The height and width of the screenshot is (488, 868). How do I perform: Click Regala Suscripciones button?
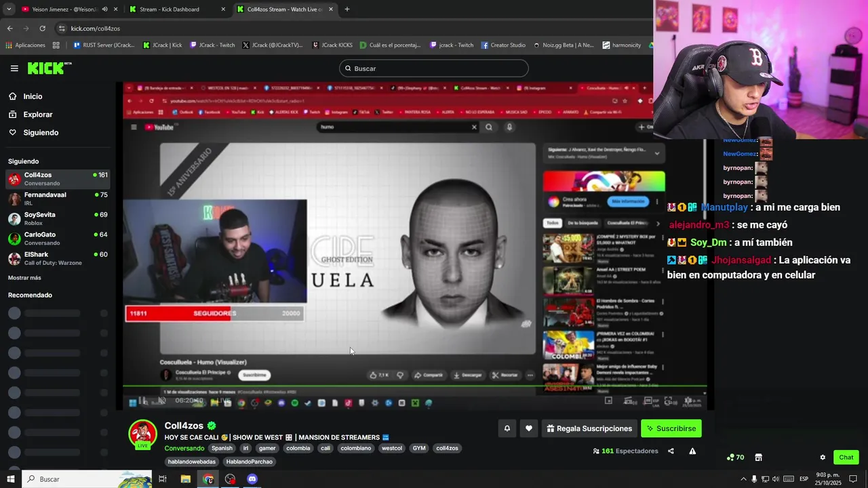click(589, 428)
